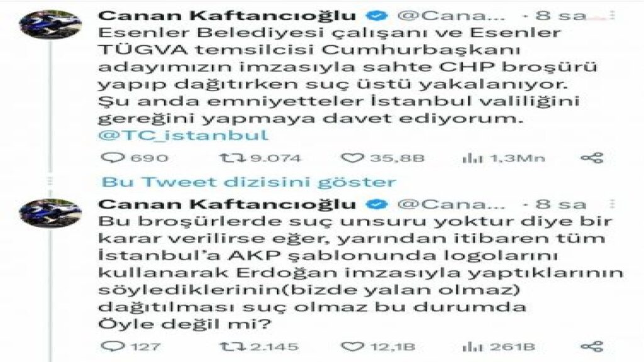Open more options menu on second tweet
Viewport: 644px width, 362px height.
click(x=613, y=204)
